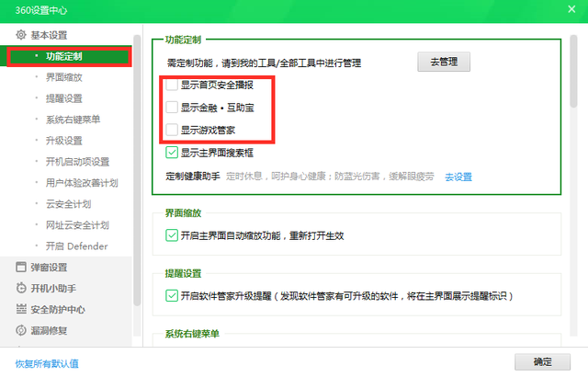Enable 显示金融·互助宝 checkbox
Image resolution: width=588 pixels, height=377 pixels.
172,108
